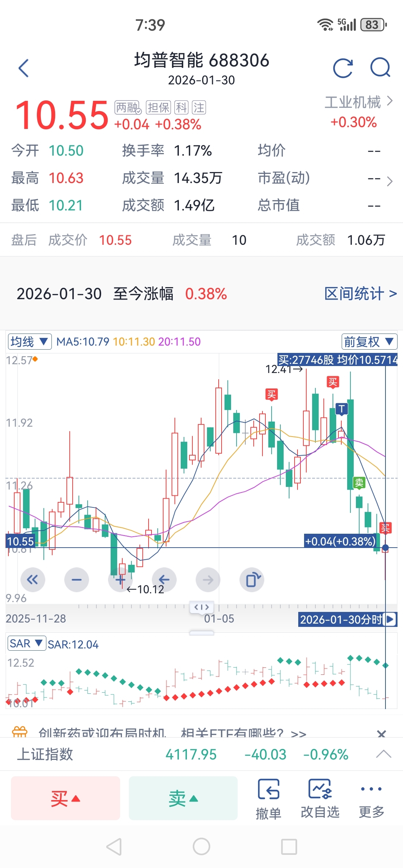Tap 改自选 watchlist edit icon
Screen dimensions: 403x868
pyautogui.click(x=320, y=799)
